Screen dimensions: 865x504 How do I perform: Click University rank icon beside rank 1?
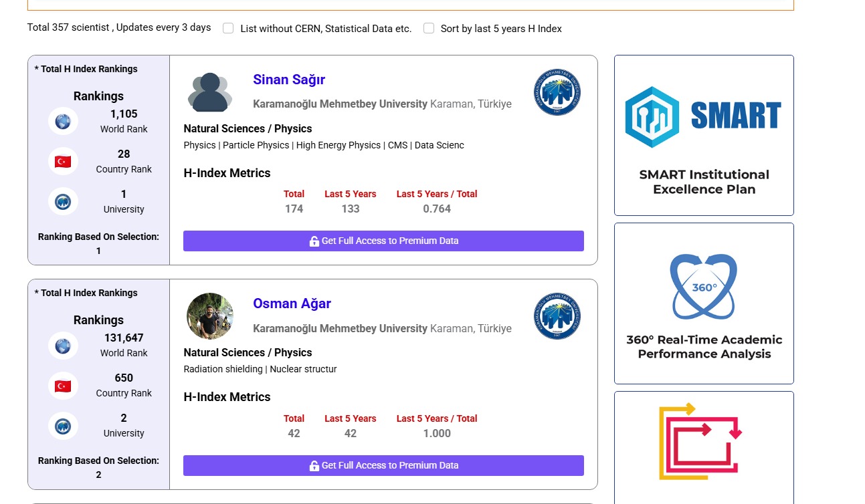(63, 202)
